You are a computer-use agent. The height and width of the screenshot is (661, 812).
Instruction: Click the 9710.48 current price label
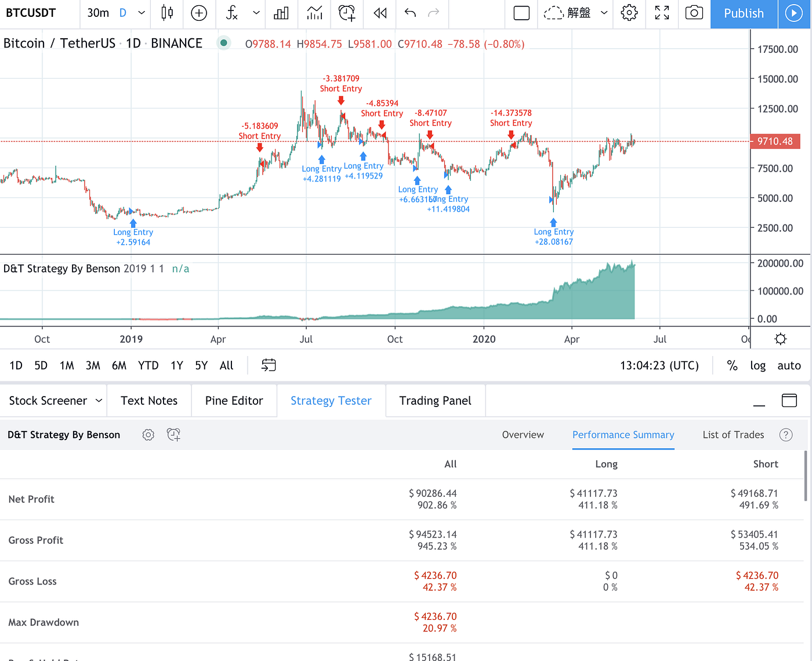tap(775, 141)
